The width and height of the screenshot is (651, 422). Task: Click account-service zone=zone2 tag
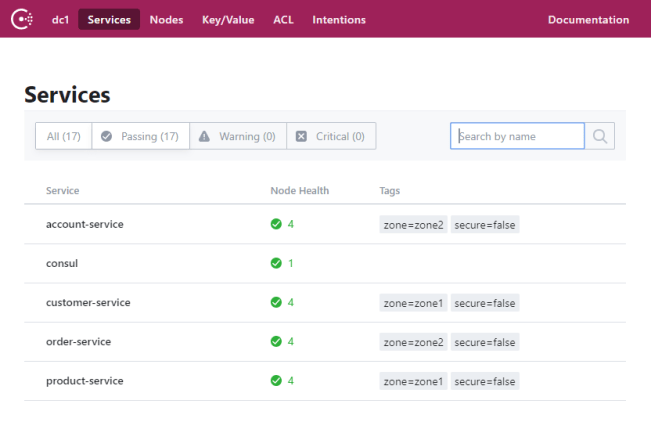(413, 225)
